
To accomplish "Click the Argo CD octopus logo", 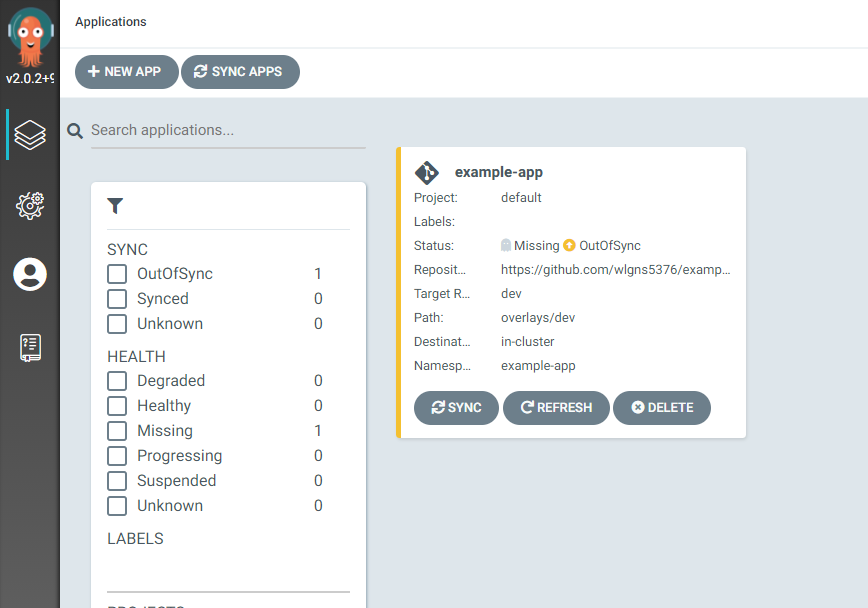I will click(x=30, y=36).
